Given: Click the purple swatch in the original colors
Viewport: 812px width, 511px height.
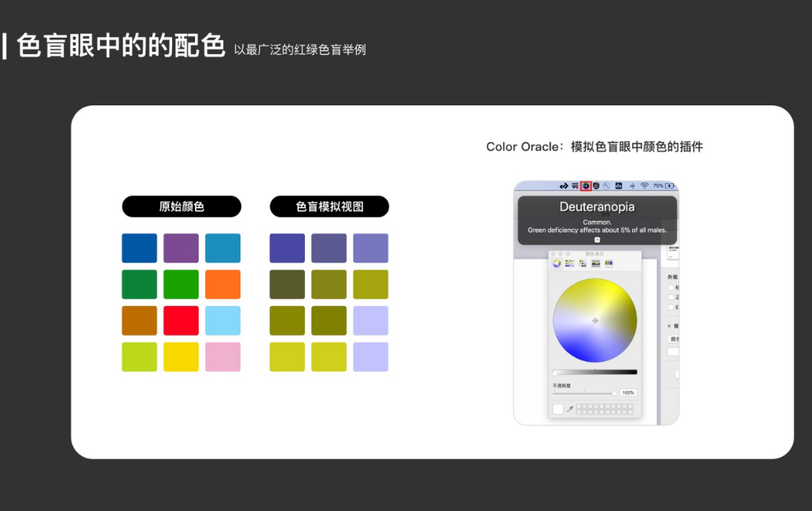Looking at the screenshot, I should click(x=182, y=248).
